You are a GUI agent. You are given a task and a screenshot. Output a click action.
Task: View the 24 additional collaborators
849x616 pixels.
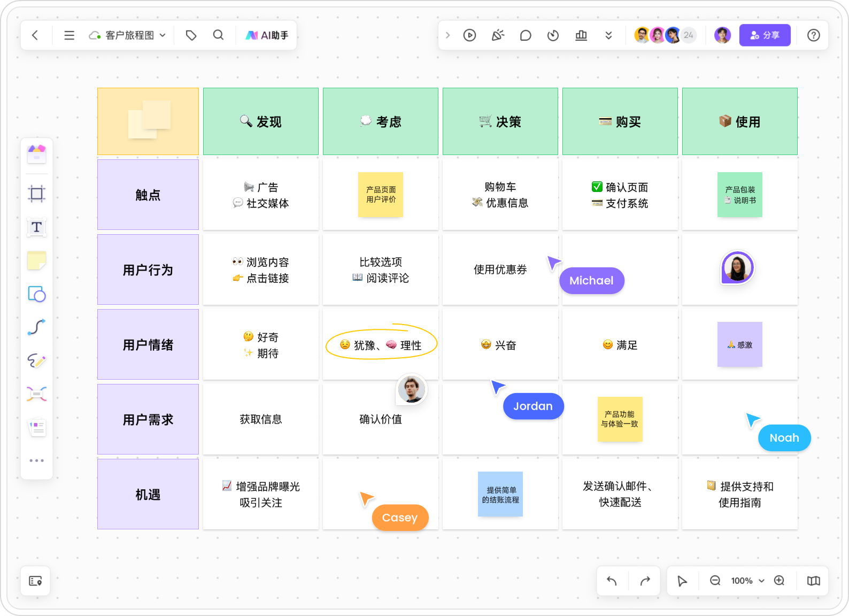coord(689,35)
